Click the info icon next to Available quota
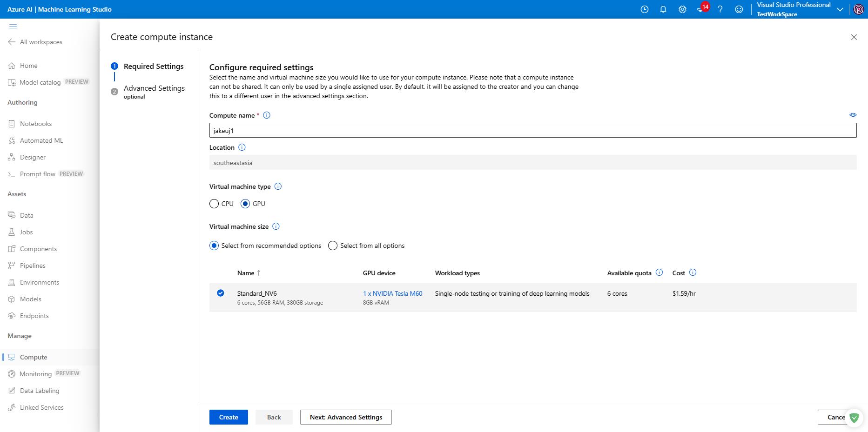 point(659,272)
